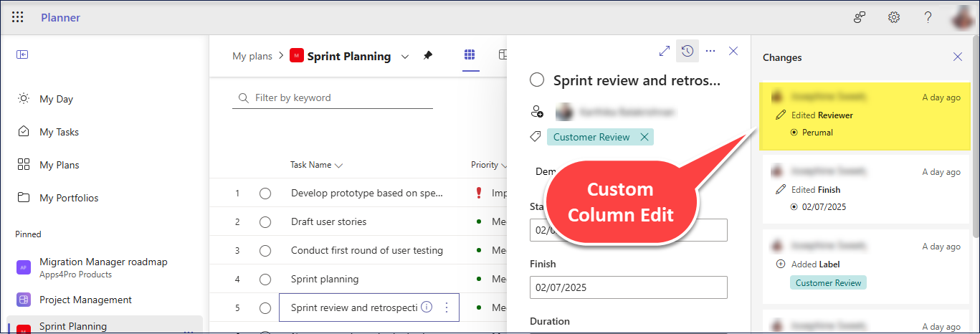Pin the Sprint Planning plan

(x=428, y=56)
